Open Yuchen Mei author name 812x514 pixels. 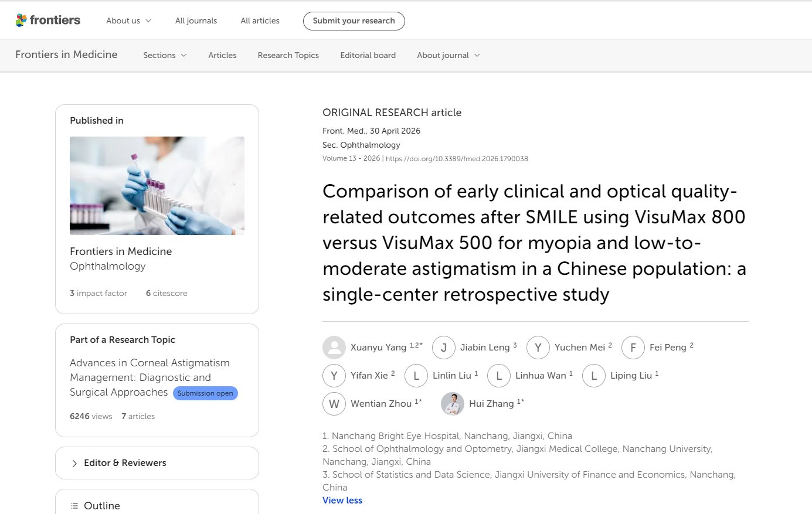point(580,348)
